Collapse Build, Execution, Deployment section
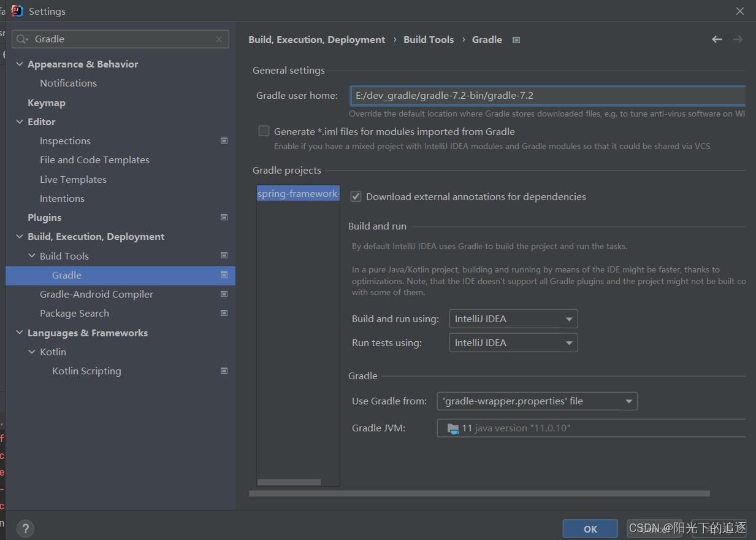The image size is (756, 540). [20, 236]
